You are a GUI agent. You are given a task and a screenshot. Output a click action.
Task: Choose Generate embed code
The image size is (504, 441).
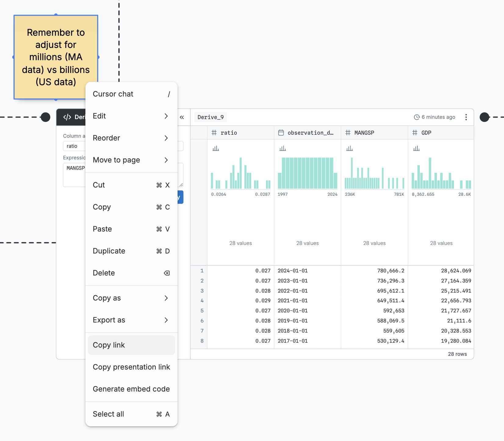pos(131,389)
